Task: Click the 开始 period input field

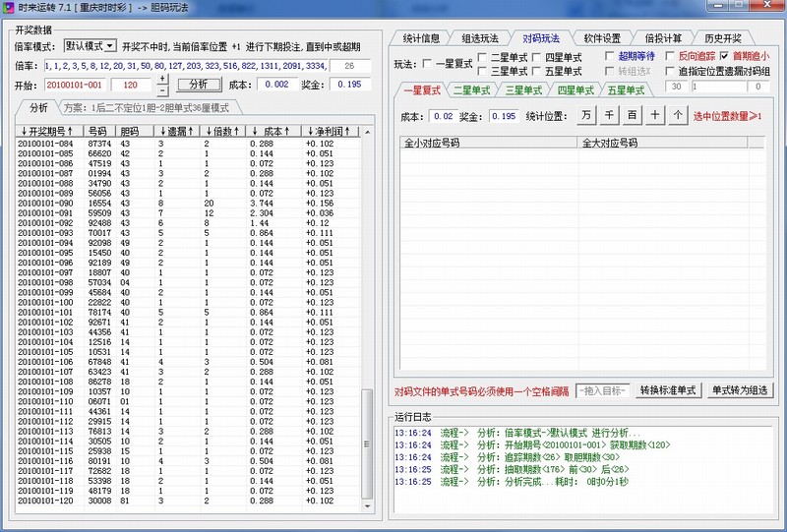Action: (76, 85)
